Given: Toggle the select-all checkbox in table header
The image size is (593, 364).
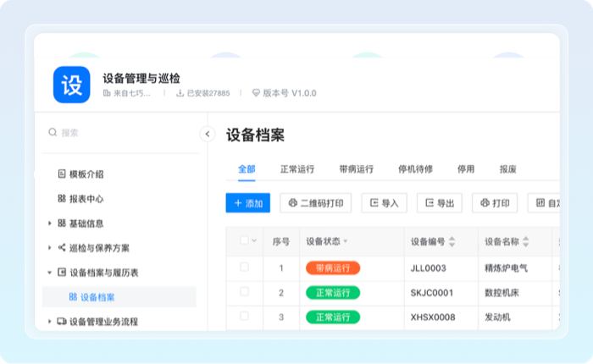Looking at the screenshot, I should 244,241.
